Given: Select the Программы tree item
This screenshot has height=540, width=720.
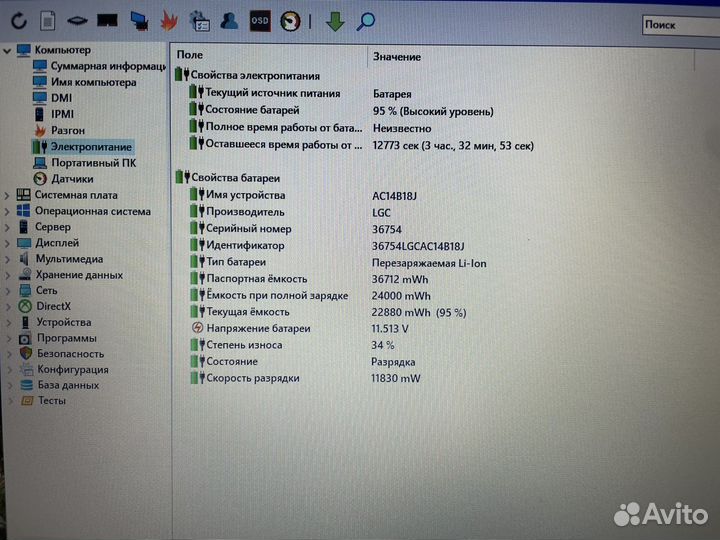Looking at the screenshot, I should point(58,338).
